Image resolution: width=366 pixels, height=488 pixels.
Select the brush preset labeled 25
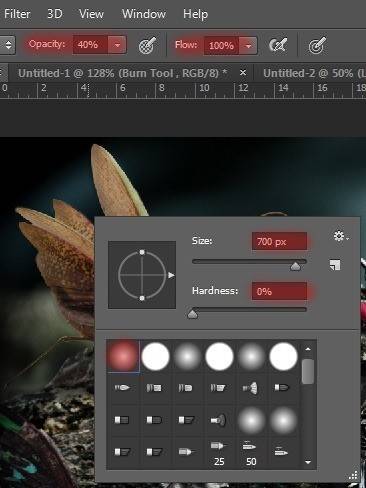coord(219,453)
